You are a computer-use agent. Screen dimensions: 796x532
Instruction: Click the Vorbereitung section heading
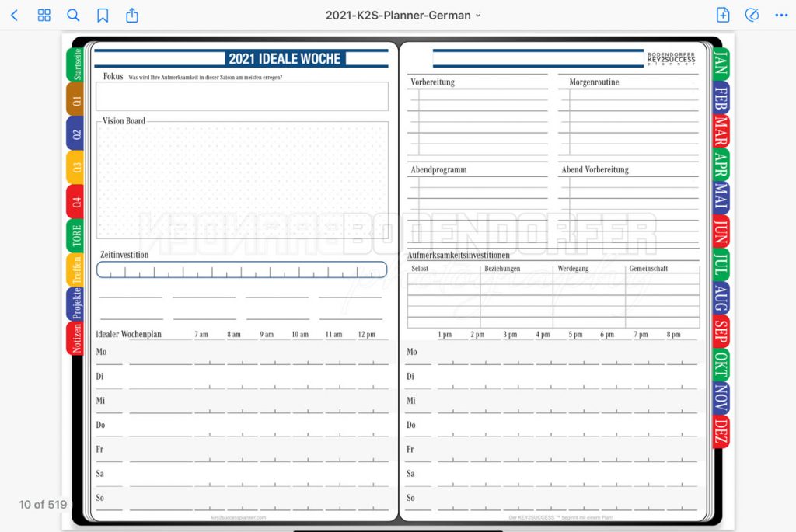(x=432, y=82)
